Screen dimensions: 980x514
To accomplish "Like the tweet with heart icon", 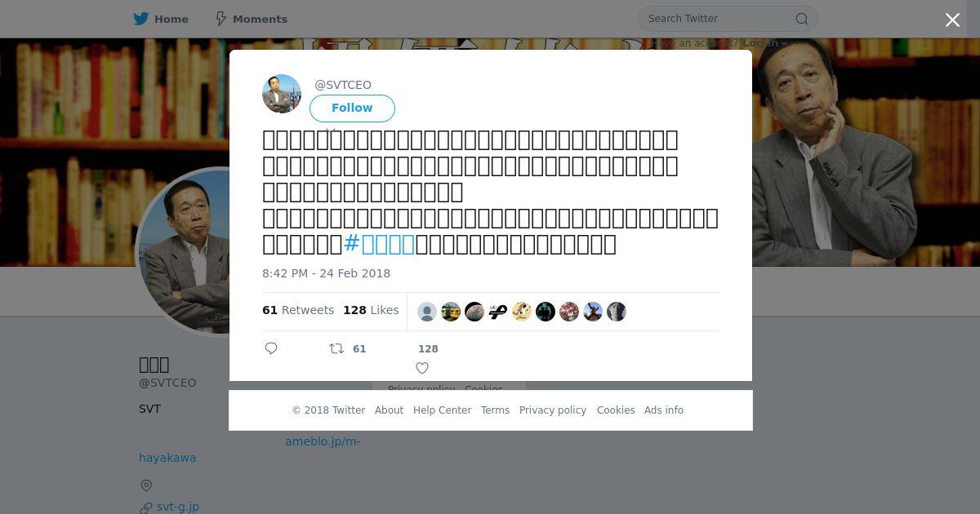I will click(422, 368).
